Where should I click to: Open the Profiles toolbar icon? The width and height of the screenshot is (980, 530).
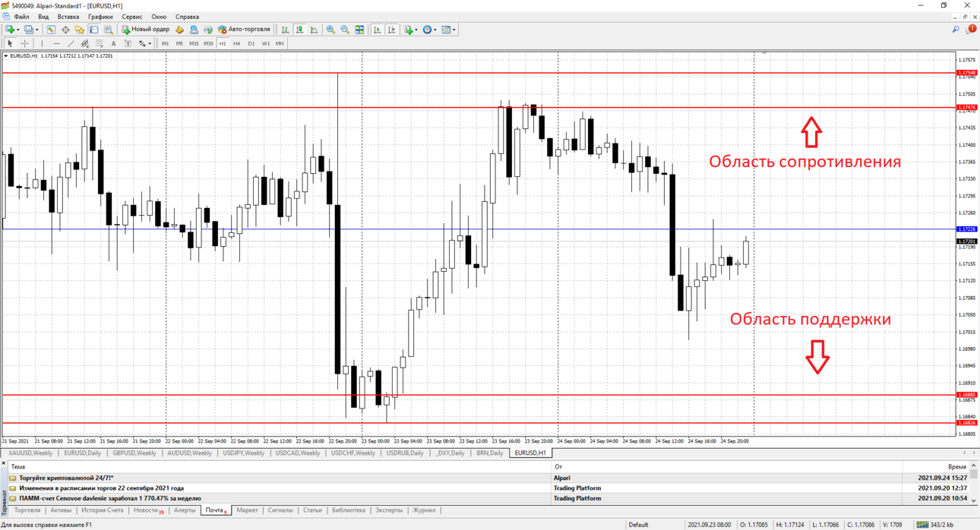click(x=28, y=30)
